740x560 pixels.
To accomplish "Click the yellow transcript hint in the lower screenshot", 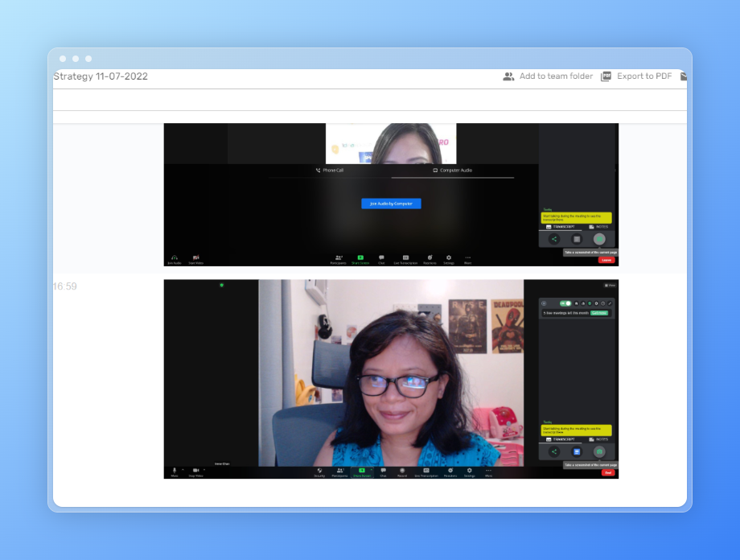I will (576, 430).
